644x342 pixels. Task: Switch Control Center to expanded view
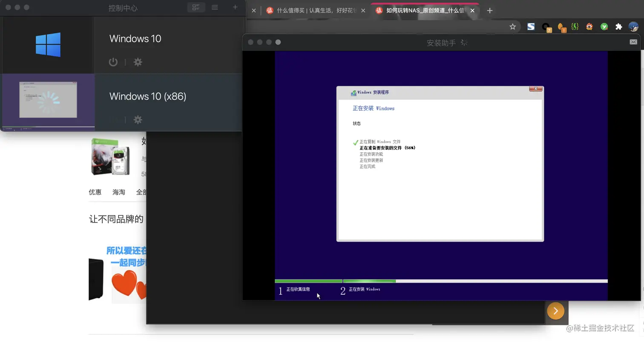(196, 7)
